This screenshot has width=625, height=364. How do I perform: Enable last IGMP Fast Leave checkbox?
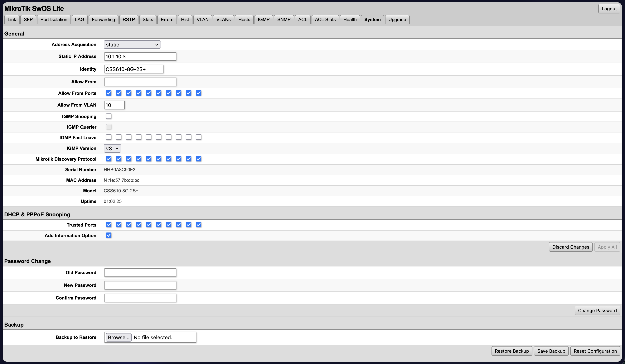click(199, 137)
